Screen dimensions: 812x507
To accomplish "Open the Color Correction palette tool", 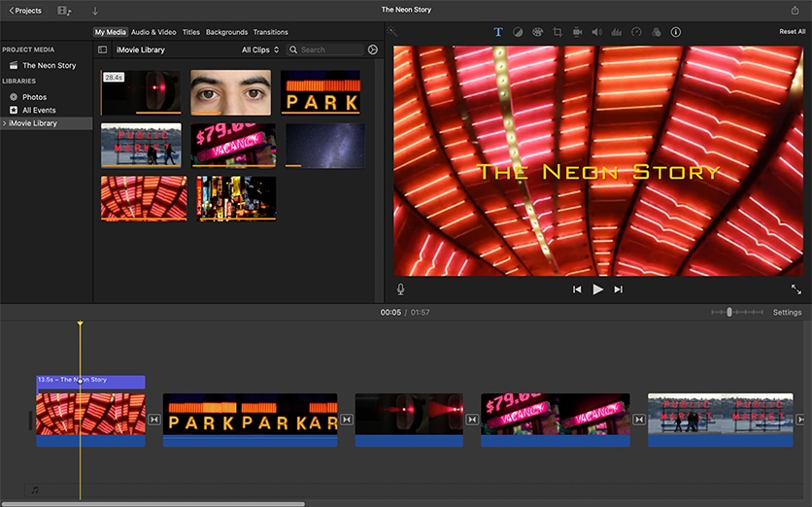I will (x=537, y=32).
